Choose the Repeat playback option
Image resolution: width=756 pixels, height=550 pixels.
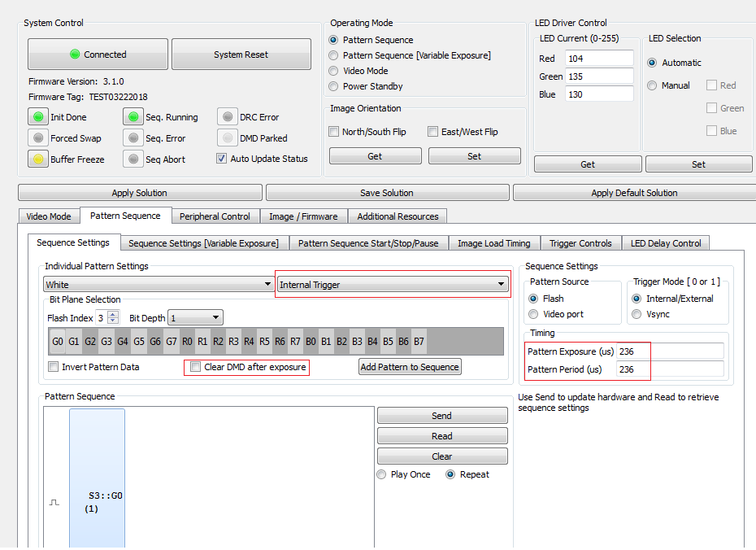(x=450, y=474)
